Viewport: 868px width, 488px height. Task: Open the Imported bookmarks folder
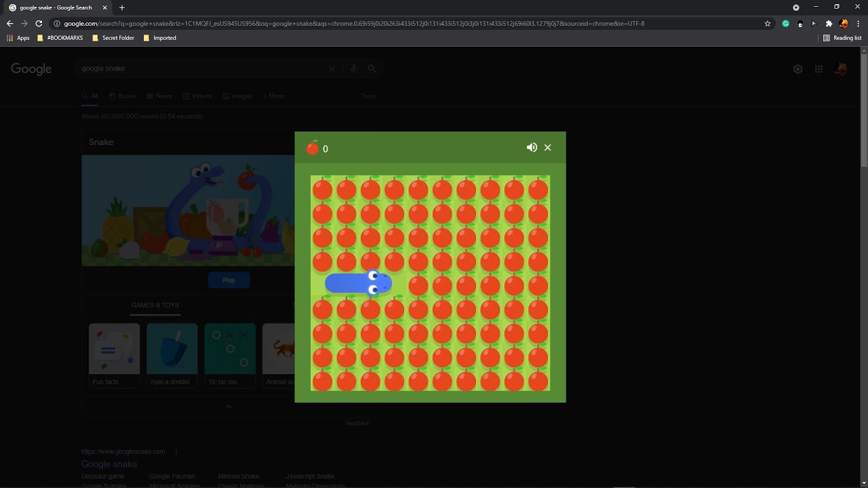point(160,38)
